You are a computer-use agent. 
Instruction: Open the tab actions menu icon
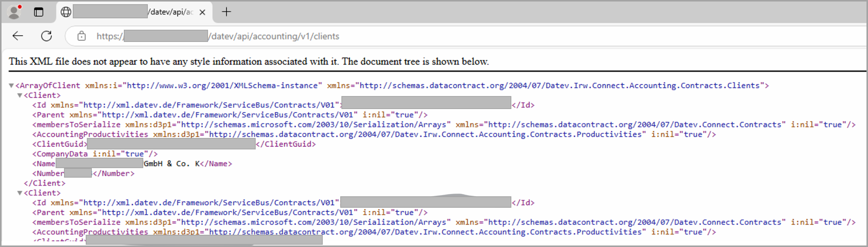pyautogui.click(x=38, y=12)
